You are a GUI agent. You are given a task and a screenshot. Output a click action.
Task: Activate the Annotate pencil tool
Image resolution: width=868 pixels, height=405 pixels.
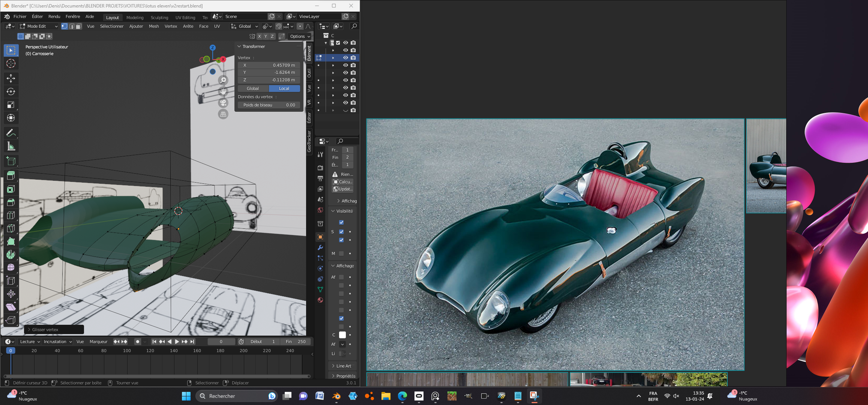click(x=11, y=133)
